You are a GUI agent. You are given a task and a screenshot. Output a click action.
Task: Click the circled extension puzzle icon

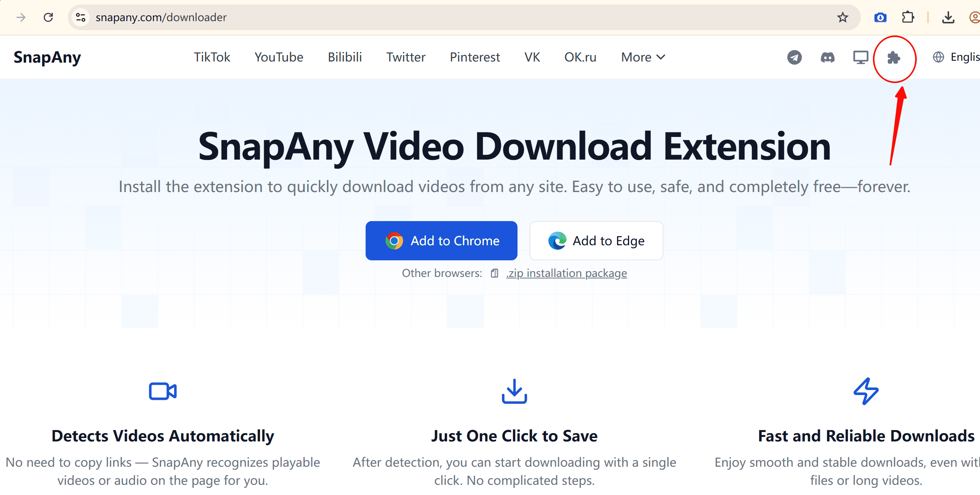(x=894, y=58)
